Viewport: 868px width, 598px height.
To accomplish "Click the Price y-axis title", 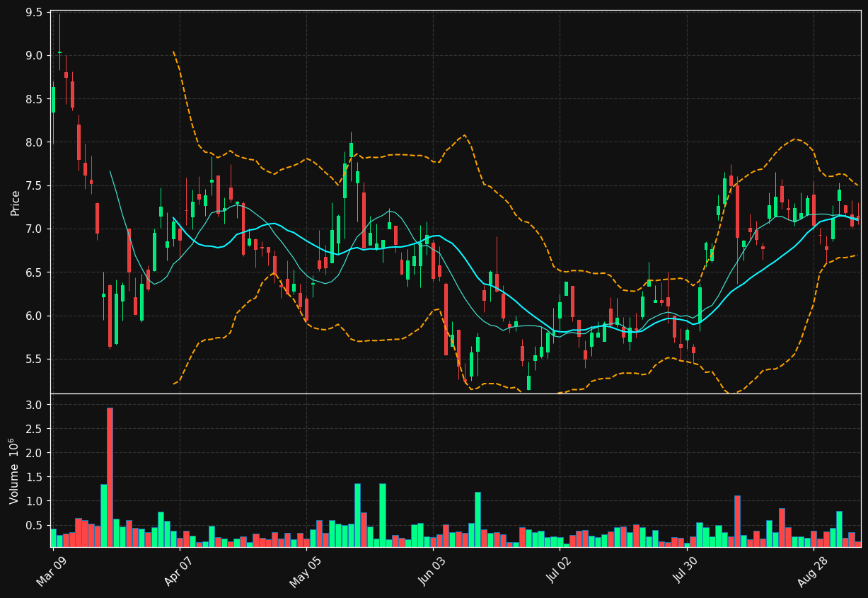I will click(x=15, y=202).
